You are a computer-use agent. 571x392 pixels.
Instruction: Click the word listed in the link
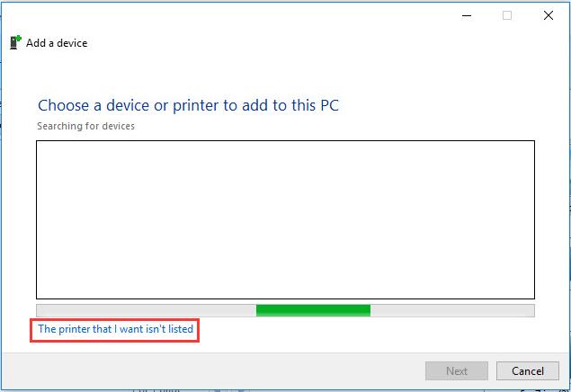point(181,329)
